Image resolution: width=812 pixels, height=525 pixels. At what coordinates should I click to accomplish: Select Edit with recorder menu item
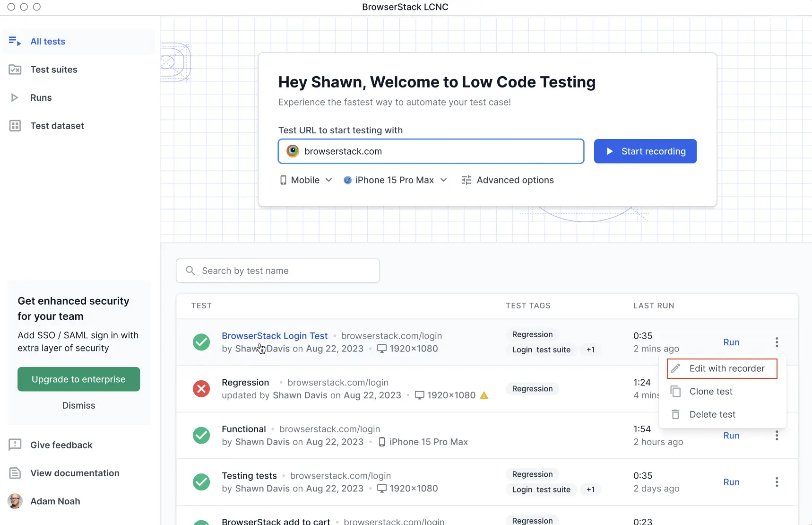(x=722, y=368)
